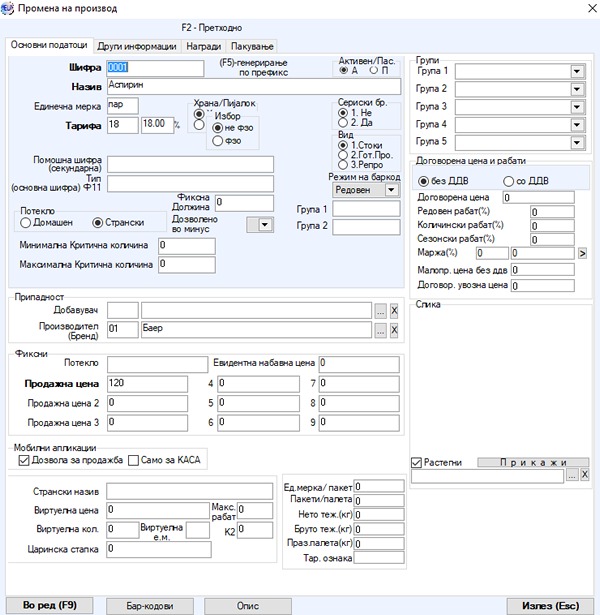Click the Малопр. цена без ддв field
The image size is (600, 615).
[x=542, y=270]
